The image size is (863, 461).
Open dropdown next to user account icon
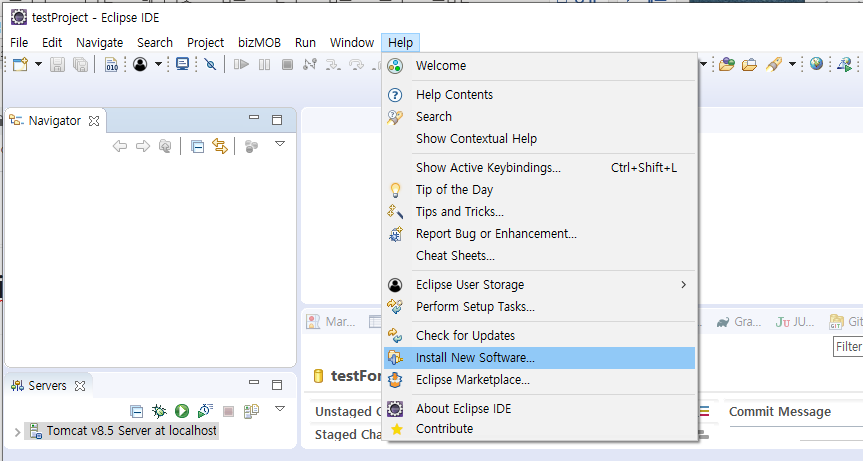[x=158, y=64]
